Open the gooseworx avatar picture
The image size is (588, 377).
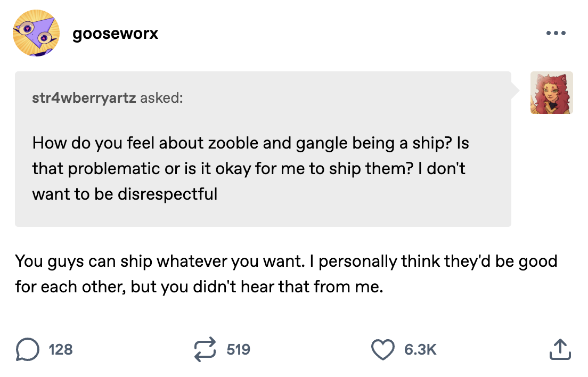(x=36, y=33)
